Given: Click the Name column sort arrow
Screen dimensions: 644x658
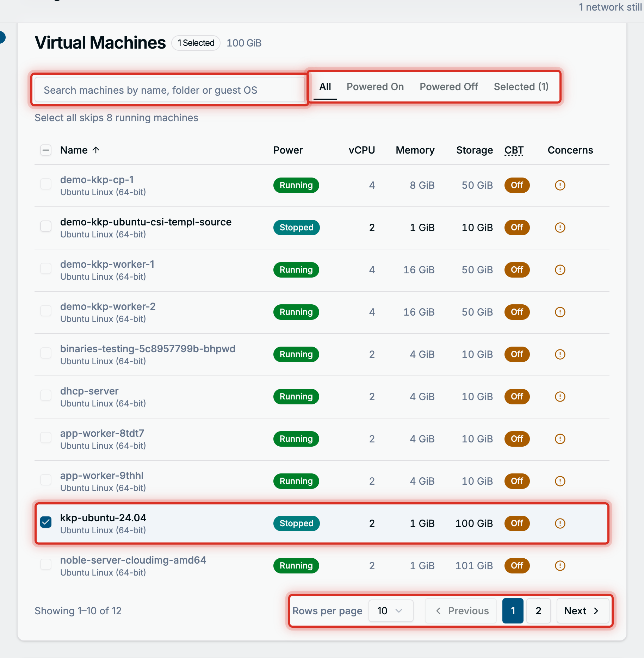Looking at the screenshot, I should (x=96, y=150).
